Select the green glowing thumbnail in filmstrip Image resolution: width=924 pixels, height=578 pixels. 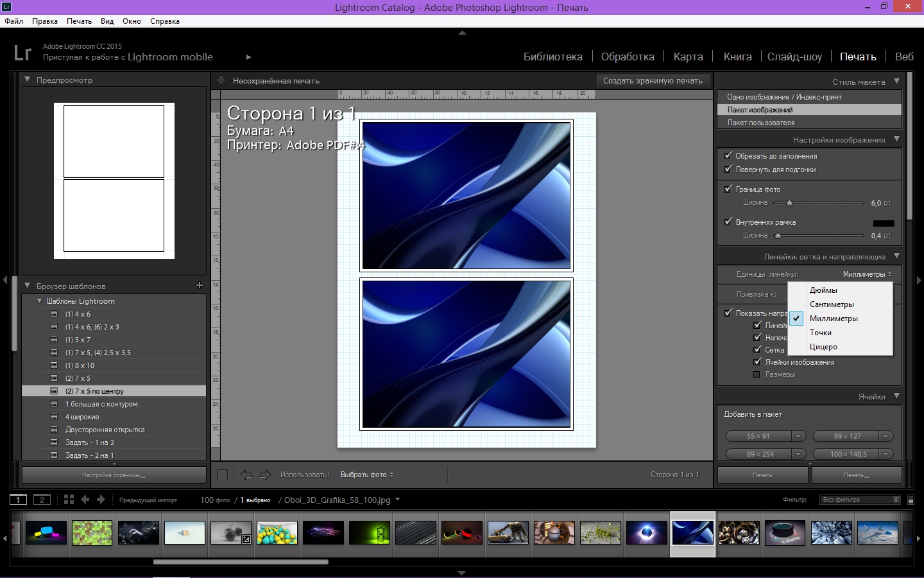[x=370, y=533]
